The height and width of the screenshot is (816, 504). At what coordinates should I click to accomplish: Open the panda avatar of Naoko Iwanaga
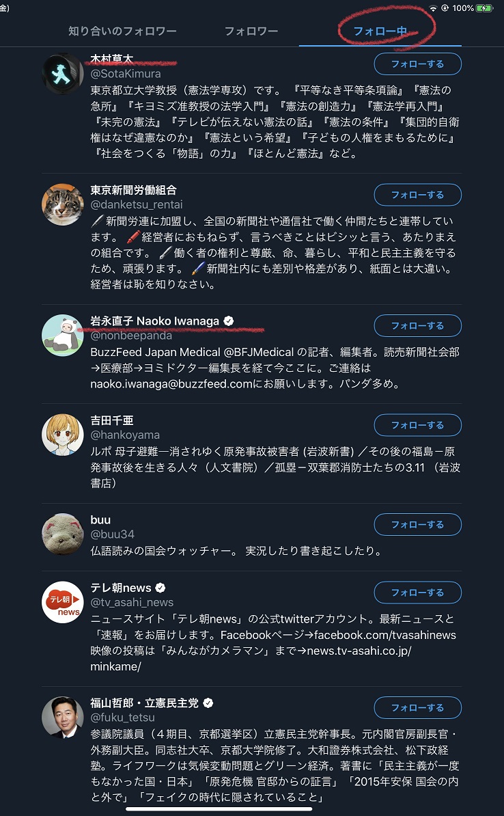tap(62, 335)
